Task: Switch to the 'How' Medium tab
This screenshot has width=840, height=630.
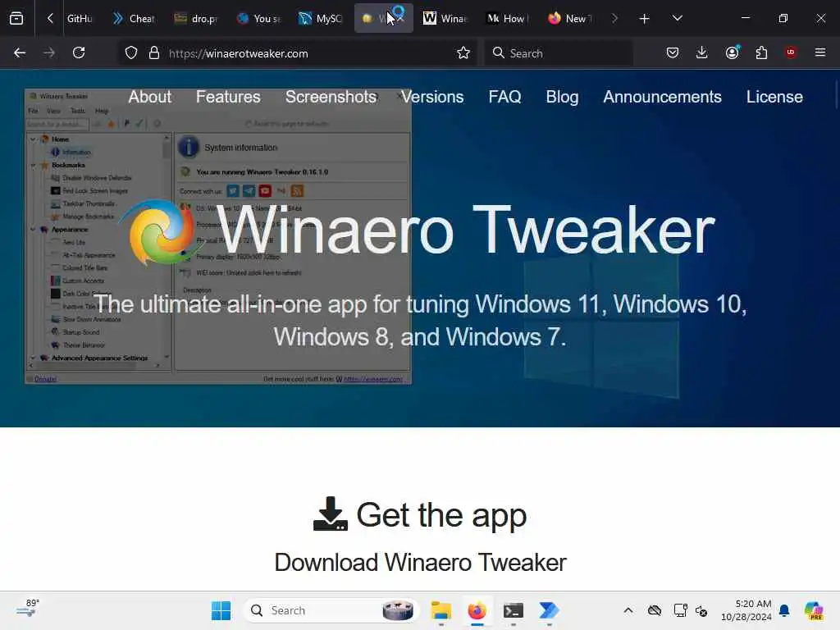Action: tap(508, 18)
